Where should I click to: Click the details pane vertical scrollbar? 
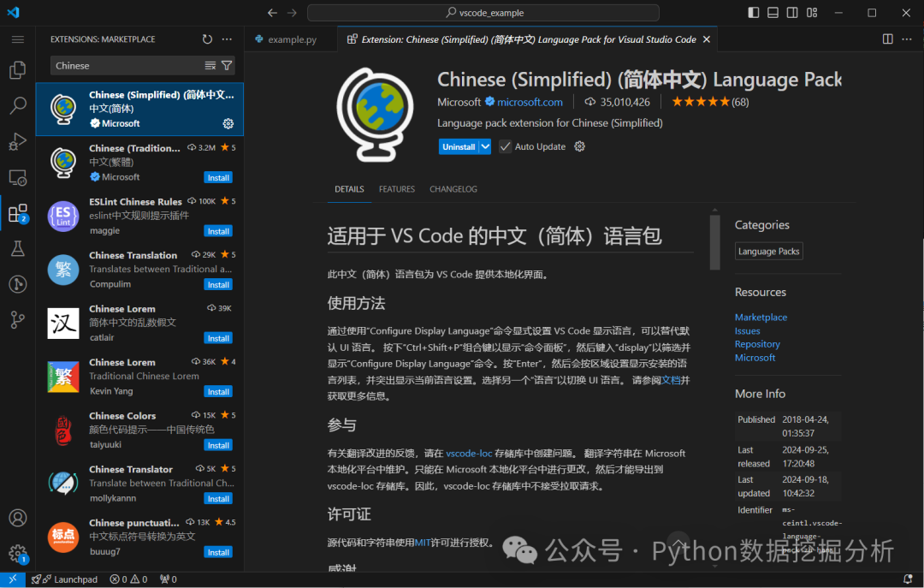714,242
